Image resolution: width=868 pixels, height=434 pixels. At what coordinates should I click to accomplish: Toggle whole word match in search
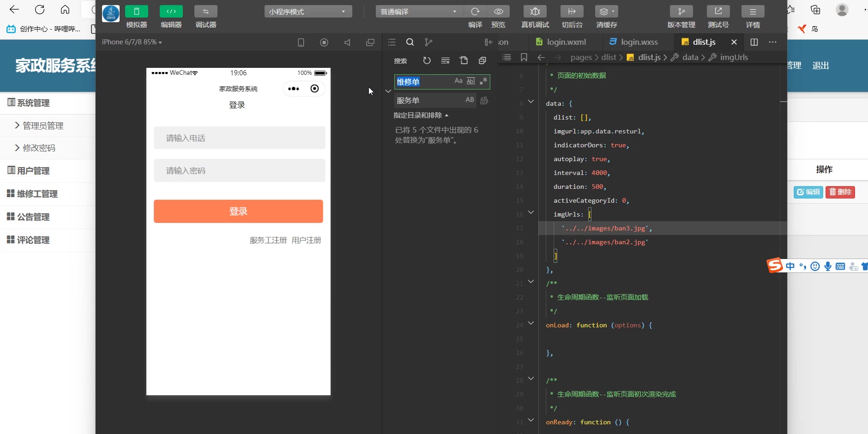point(470,81)
